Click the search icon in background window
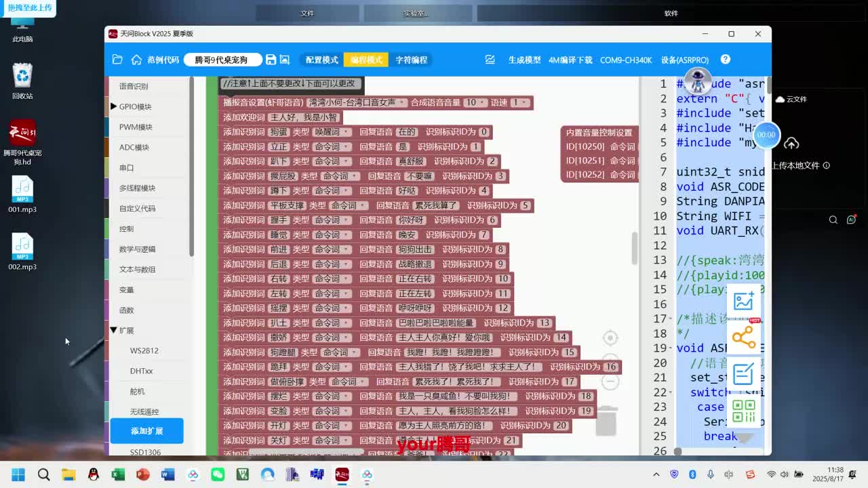This screenshot has width=868, height=488. (833, 220)
